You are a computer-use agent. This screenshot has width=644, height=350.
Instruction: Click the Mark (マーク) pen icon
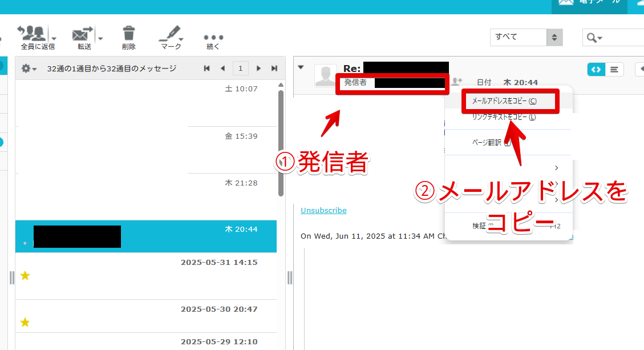pyautogui.click(x=171, y=34)
